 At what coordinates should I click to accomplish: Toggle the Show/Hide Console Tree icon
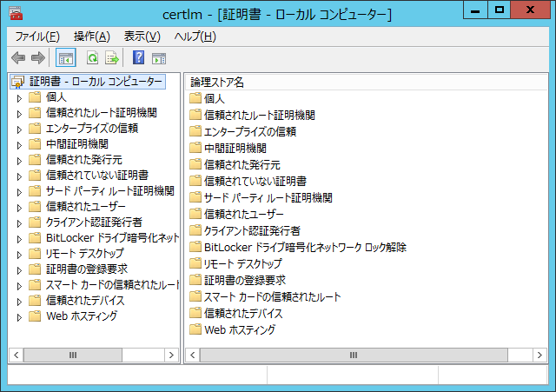coord(66,57)
